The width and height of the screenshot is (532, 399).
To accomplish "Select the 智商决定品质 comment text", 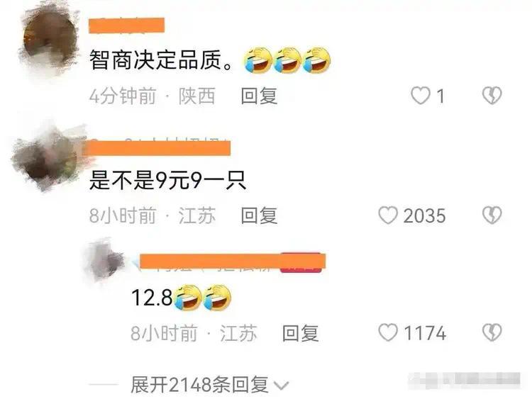I will pos(161,60).
